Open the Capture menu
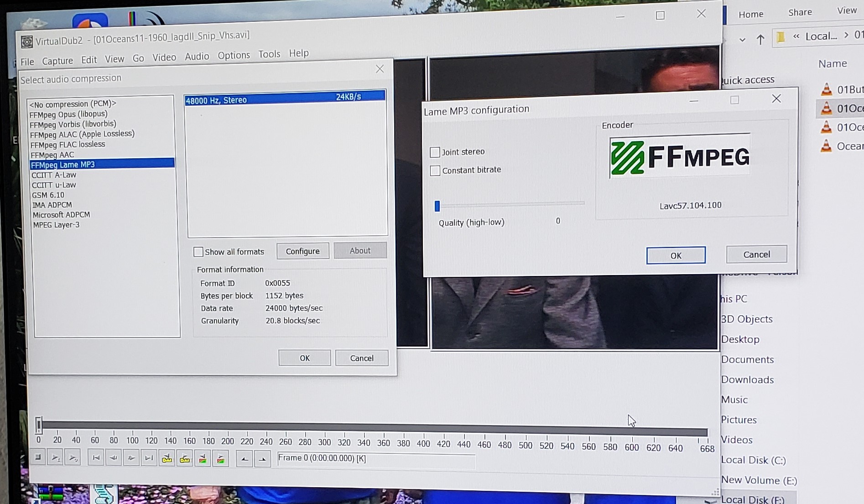The height and width of the screenshot is (504, 864). pos(57,61)
